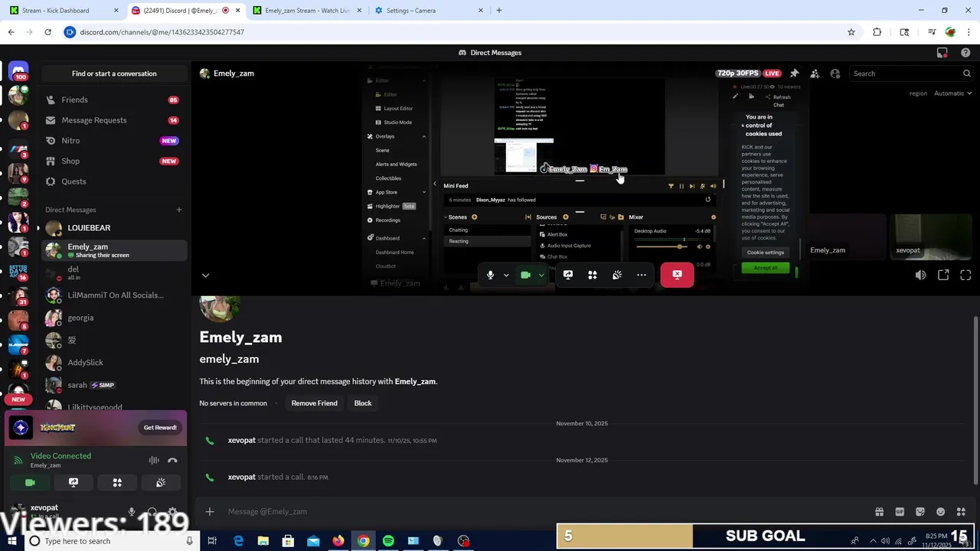Open sarah SIMP direct message
The height and width of the screenshot is (551, 980).
[x=114, y=385]
